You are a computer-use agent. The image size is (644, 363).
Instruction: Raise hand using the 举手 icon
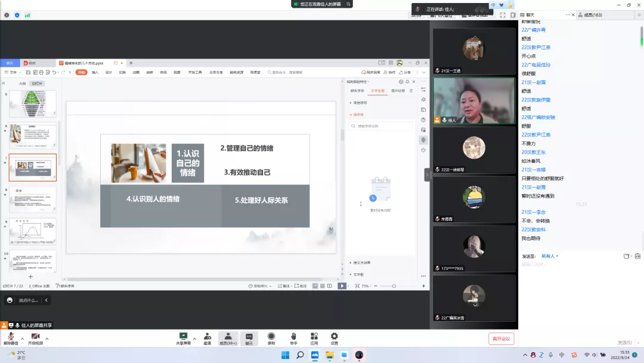click(293, 337)
